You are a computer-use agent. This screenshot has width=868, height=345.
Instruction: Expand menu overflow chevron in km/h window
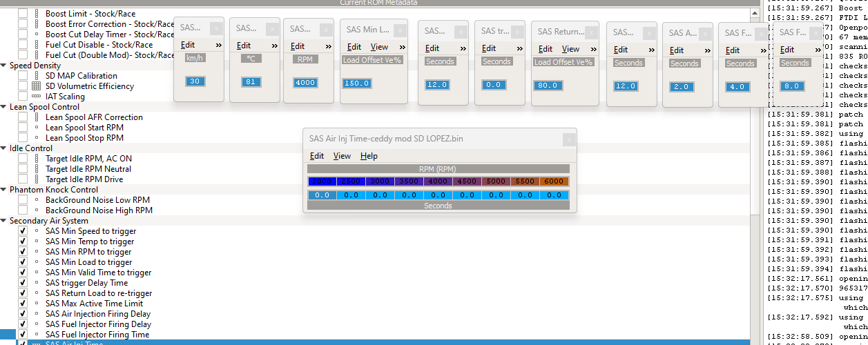218,45
